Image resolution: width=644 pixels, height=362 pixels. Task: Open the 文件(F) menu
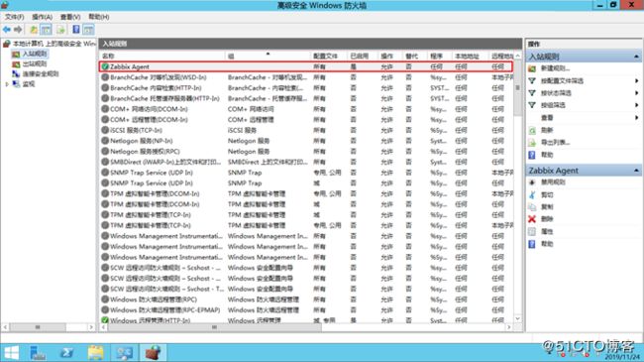[15, 17]
